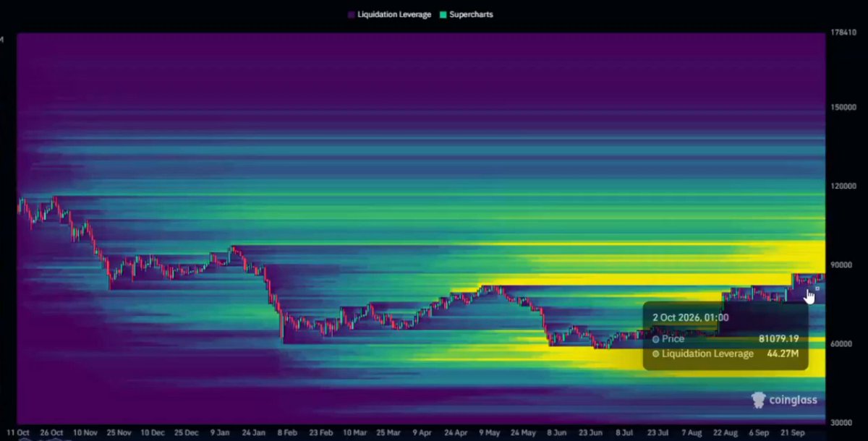
Task: Click the 90000 price axis label
Action: (x=843, y=265)
